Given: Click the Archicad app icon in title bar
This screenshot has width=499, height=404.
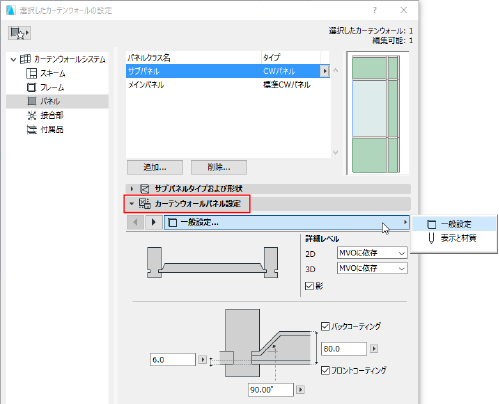Looking at the screenshot, I should [11, 10].
